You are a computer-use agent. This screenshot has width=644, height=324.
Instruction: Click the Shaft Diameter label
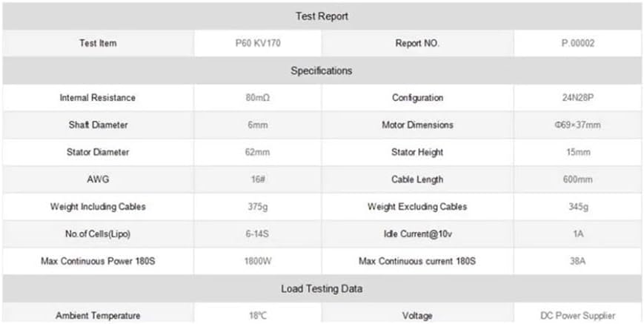click(98, 125)
